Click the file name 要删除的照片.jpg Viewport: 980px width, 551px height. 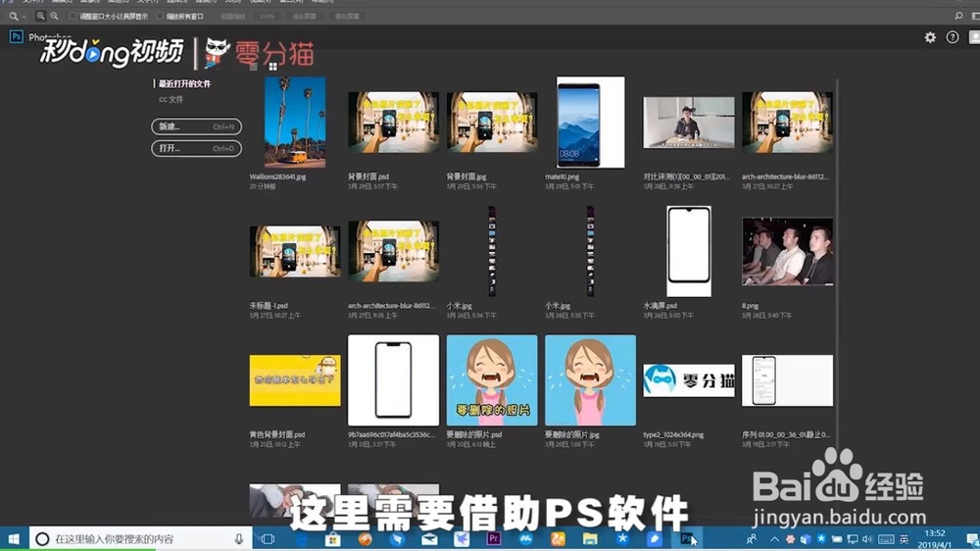coord(572,434)
